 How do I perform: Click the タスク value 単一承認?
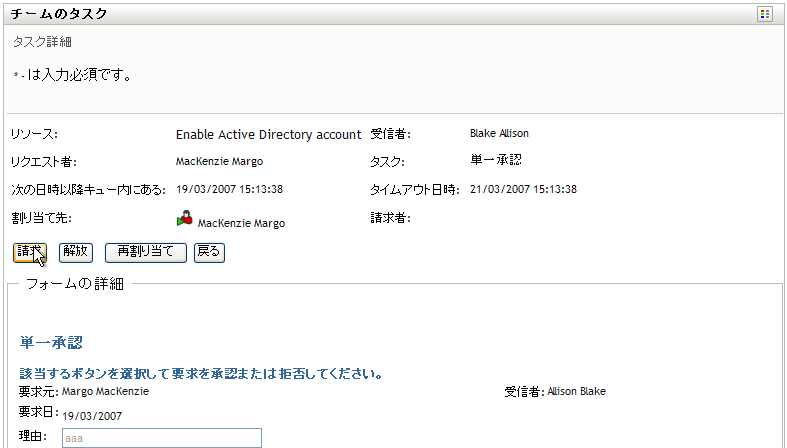click(495, 160)
